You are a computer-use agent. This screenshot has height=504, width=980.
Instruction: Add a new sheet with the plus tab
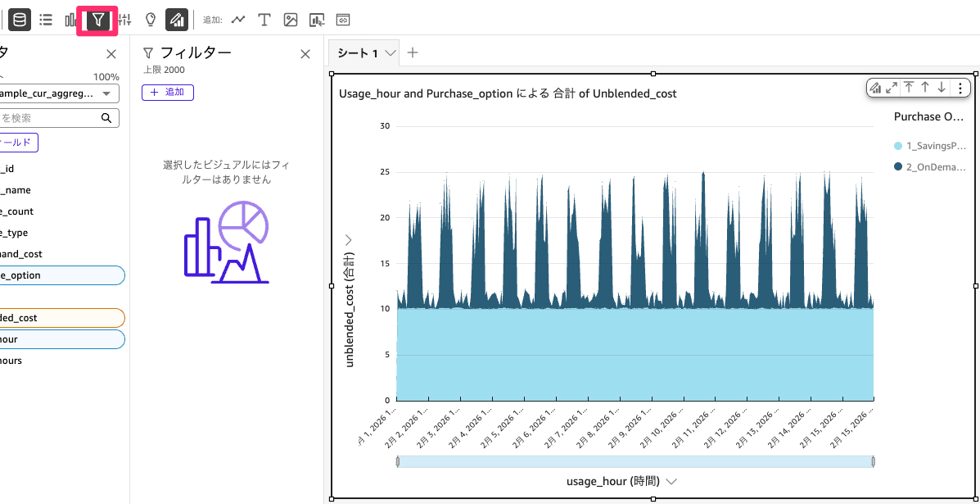click(x=413, y=52)
